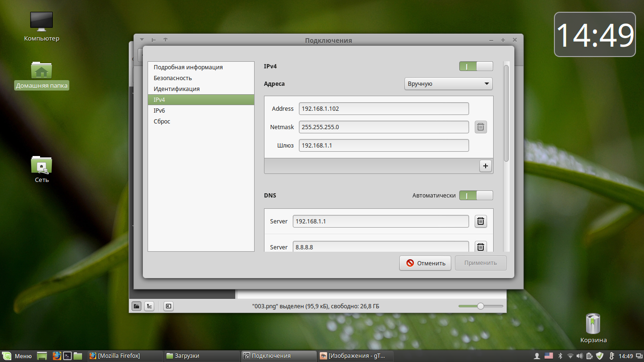Screen dimensions: 644x362
Task: Open the Wi-Fi network tray icon
Action: tap(570, 356)
